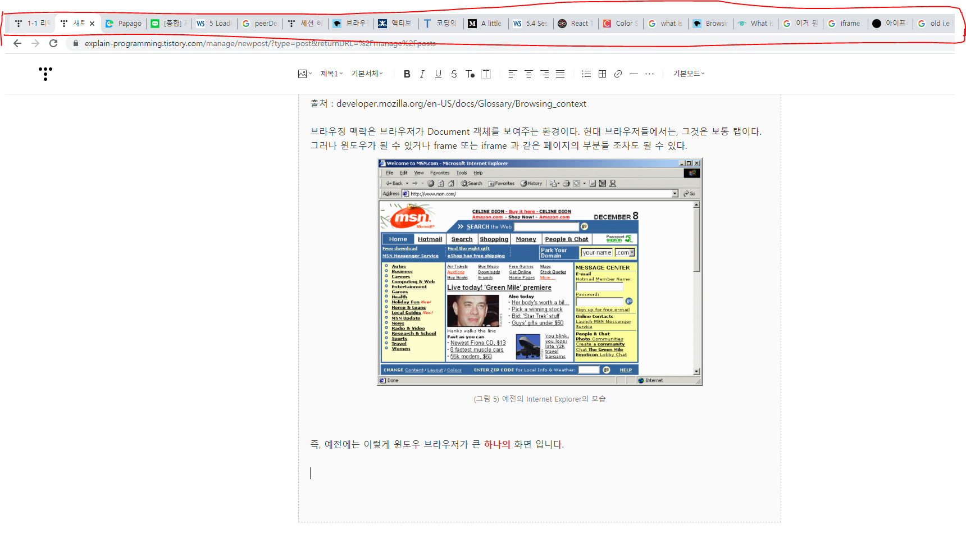966x560 pixels.
Task: Go forward in browser history
Action: 35,43
